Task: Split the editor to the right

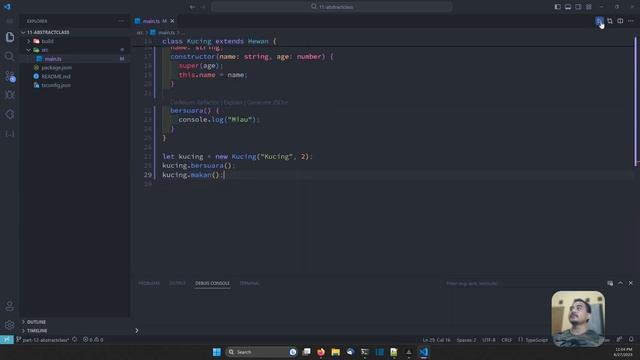Action: click(620, 21)
